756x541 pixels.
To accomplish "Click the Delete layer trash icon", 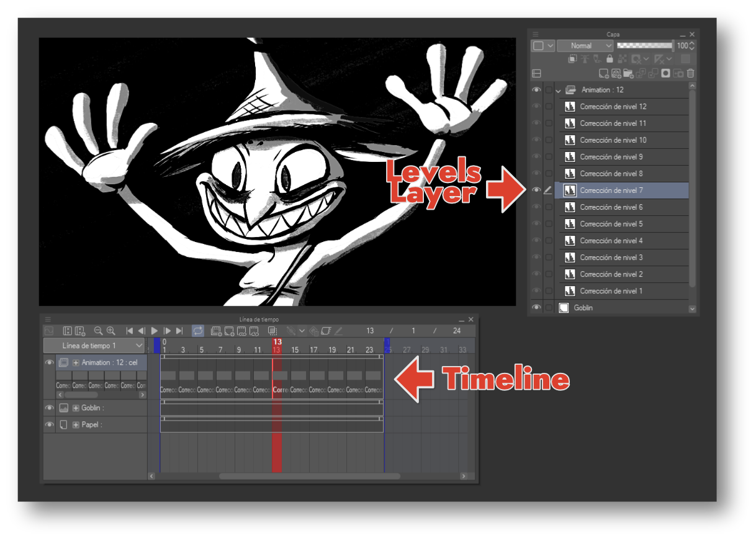I will 690,73.
